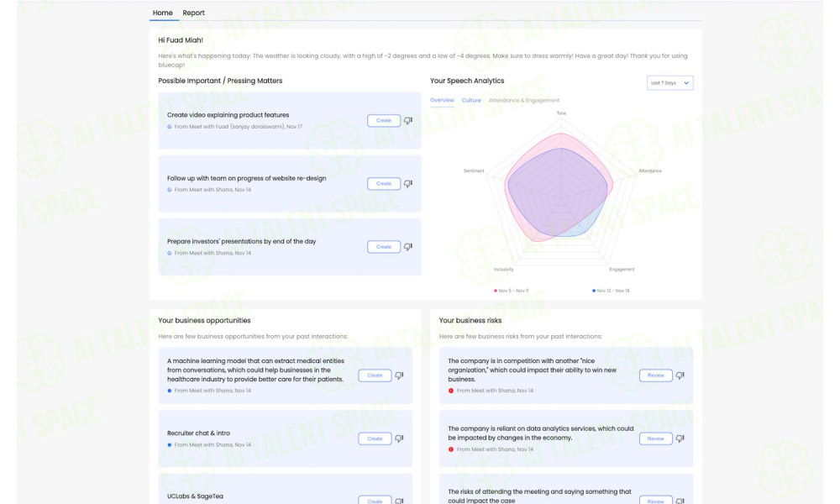This screenshot has height=504, width=840.
Task: Click the source icon on investors' presentations item
Action: click(x=170, y=254)
